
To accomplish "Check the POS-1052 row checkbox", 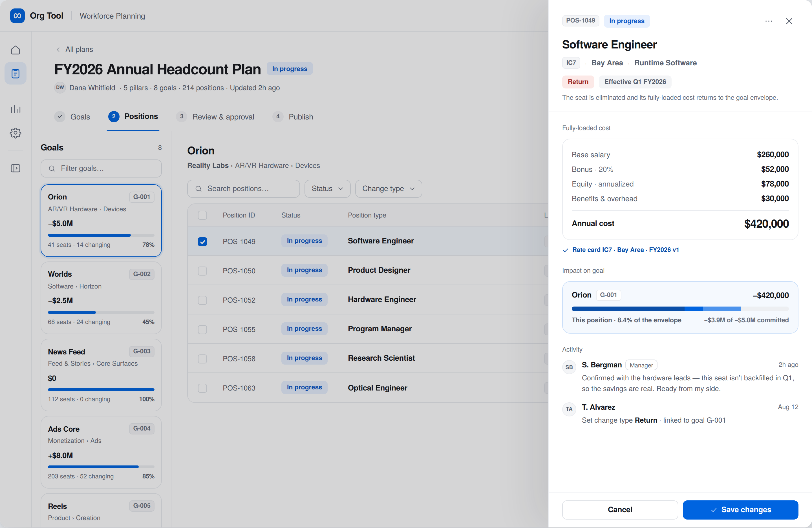I will coord(202,300).
